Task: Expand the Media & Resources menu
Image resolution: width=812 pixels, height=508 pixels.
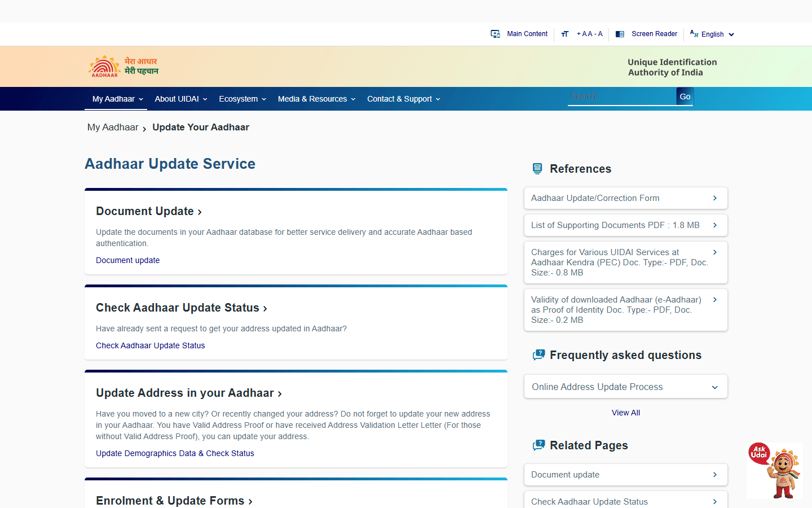Action: coord(316,99)
